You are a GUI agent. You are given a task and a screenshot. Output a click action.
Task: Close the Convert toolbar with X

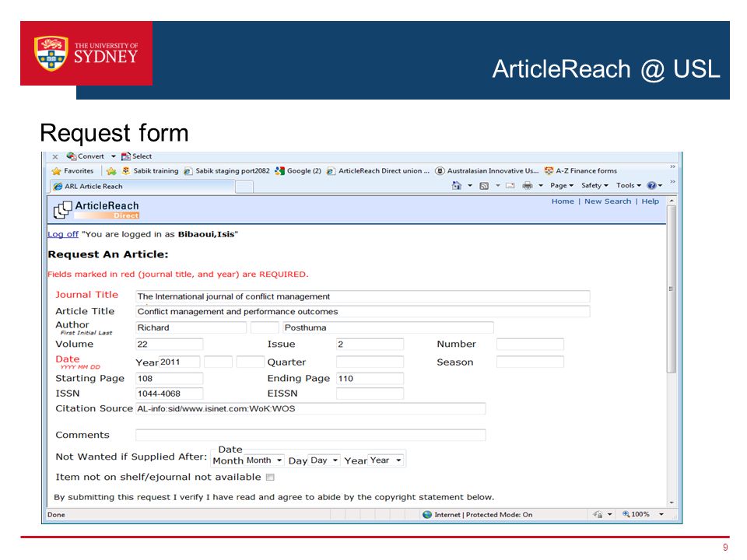tap(55, 156)
